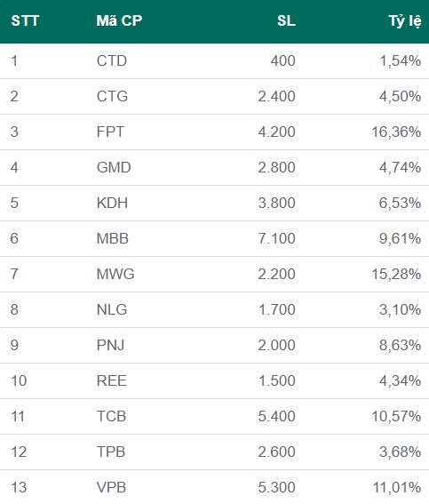Select the GMD stock code
This screenshot has width=429, height=504.
click(114, 167)
